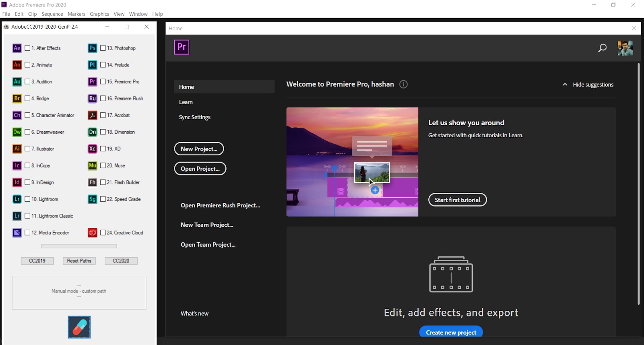The height and width of the screenshot is (345, 644).
Task: Click the Lightroom Classic Lr icon
Action: pos(17,216)
